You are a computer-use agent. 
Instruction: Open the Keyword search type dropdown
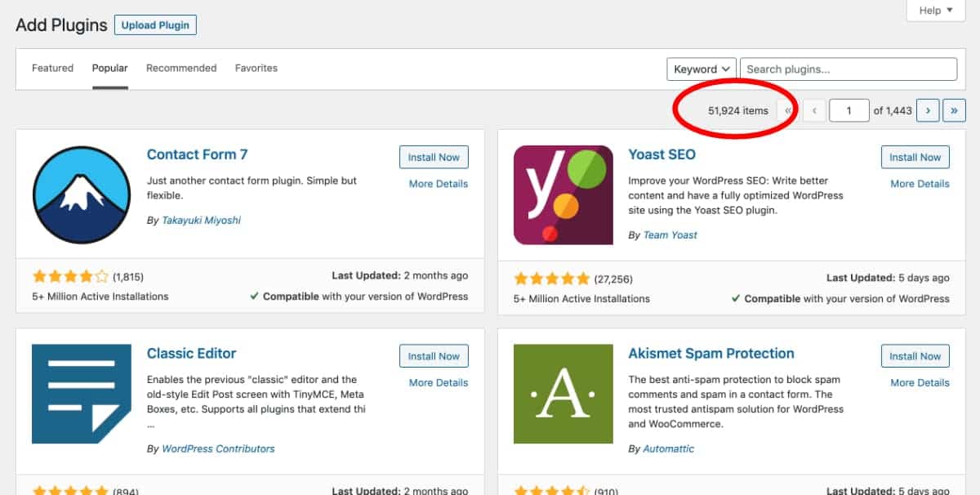click(702, 69)
